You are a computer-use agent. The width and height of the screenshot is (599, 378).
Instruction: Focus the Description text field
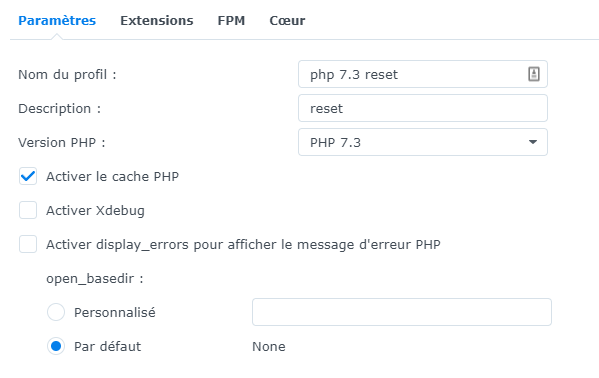point(423,108)
